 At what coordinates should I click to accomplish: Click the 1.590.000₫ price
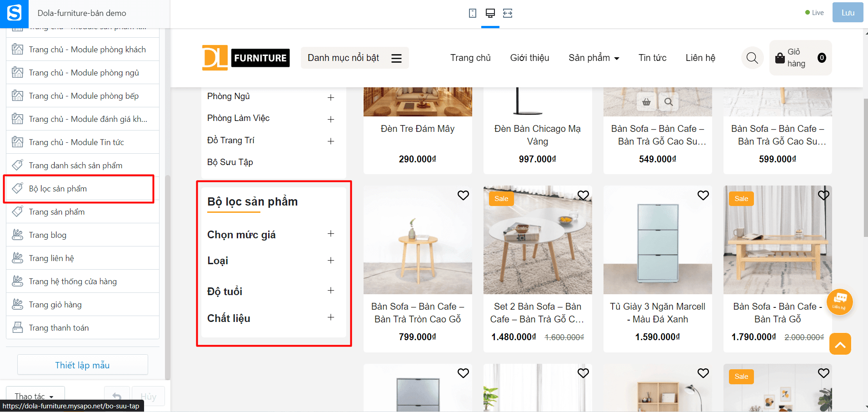coord(658,337)
